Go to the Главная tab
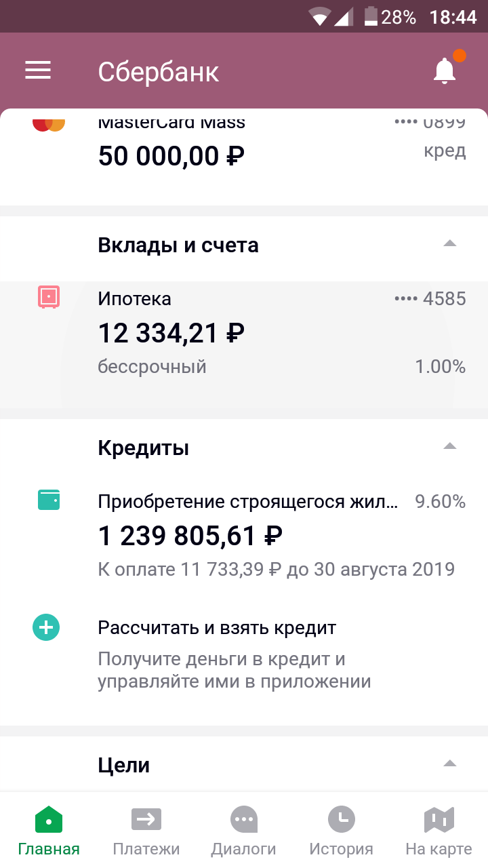The width and height of the screenshot is (488, 868). (49, 831)
